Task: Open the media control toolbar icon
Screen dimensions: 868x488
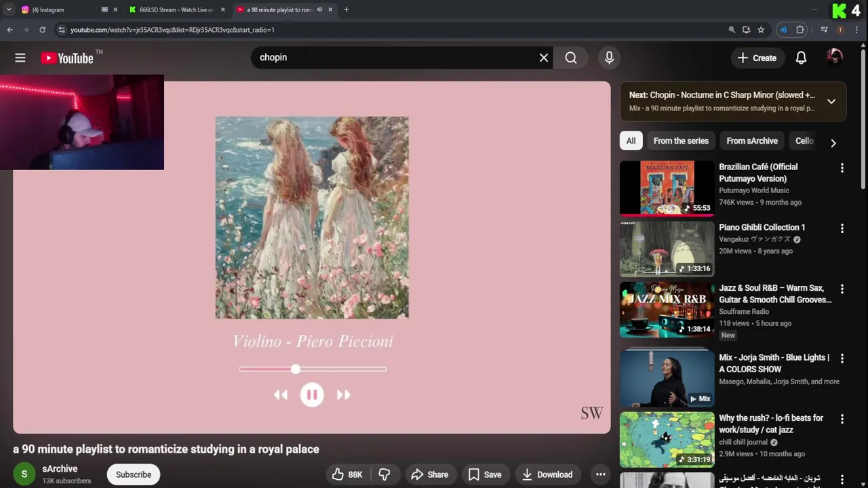Action: click(824, 30)
